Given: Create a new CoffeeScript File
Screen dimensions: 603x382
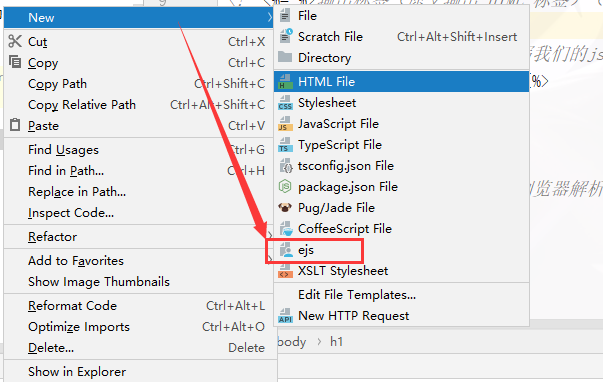Looking at the screenshot, I should point(401,229).
